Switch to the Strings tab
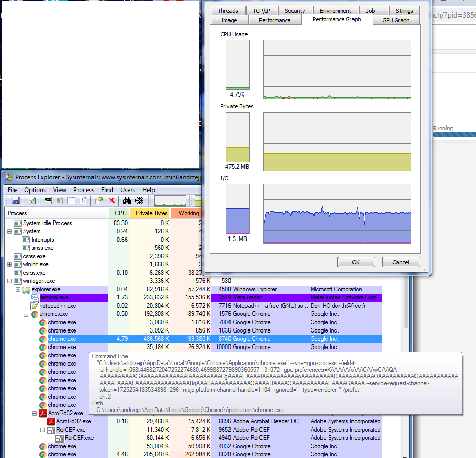This screenshot has width=476, height=458. 404,11
